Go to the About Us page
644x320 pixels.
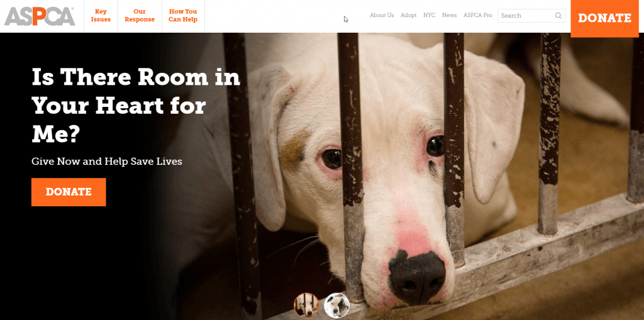(382, 15)
